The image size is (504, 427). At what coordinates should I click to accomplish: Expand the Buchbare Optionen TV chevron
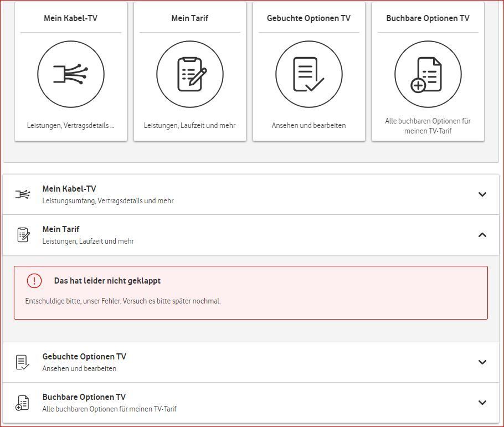pos(482,403)
